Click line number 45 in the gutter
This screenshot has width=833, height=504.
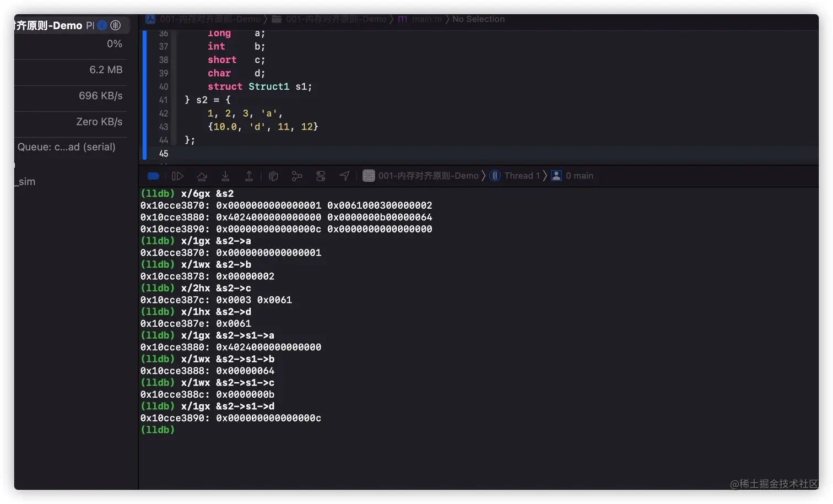(164, 154)
